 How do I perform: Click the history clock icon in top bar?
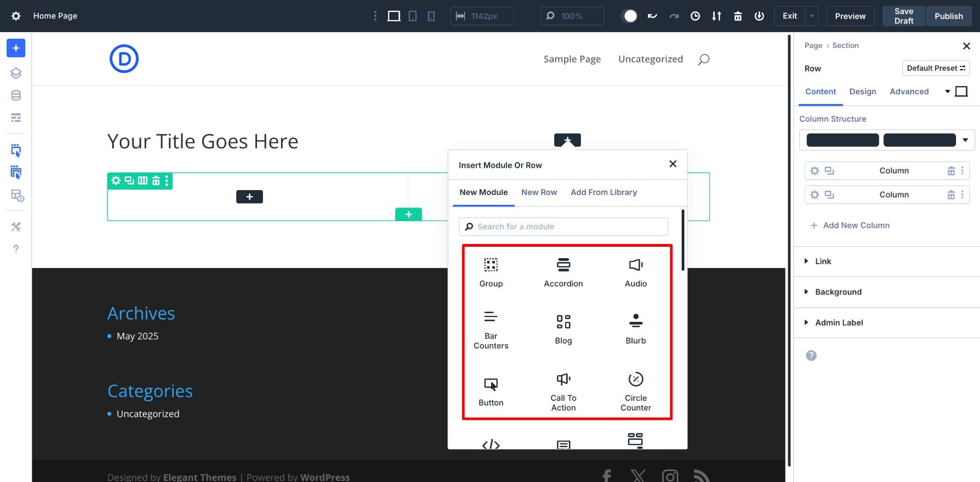pos(695,16)
